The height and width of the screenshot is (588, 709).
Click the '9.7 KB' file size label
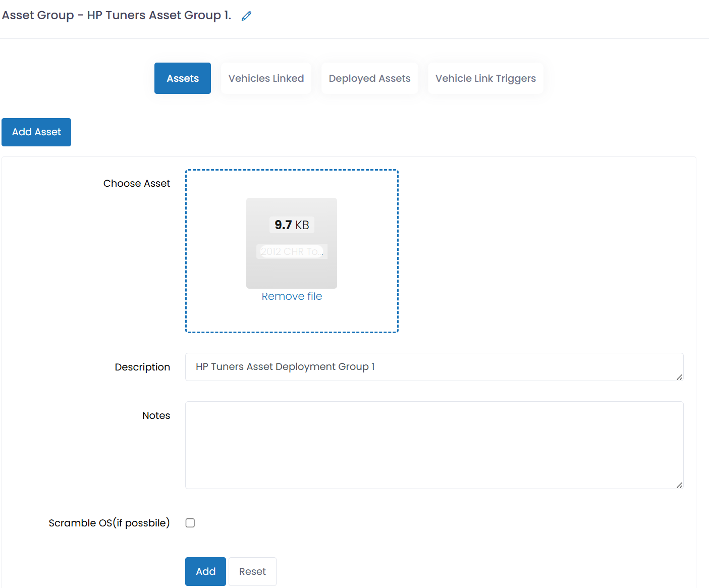point(292,225)
